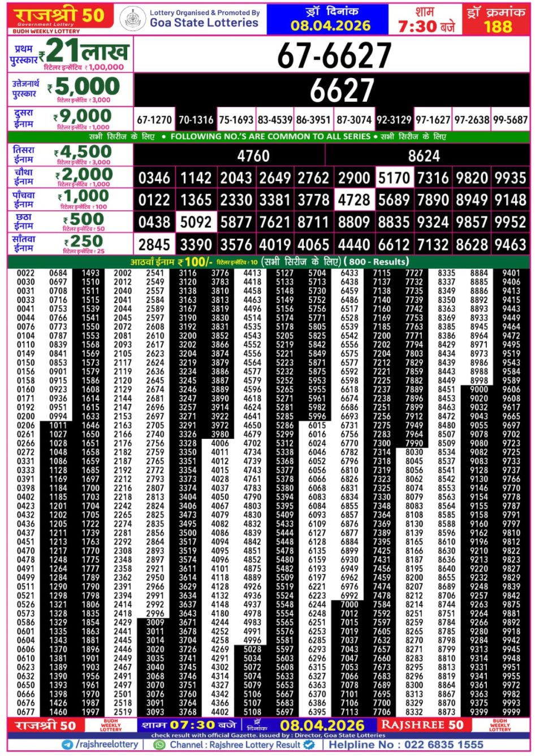
Task: Click the Goa State Lotteries emblem
Action: pyautogui.click(x=132, y=16)
